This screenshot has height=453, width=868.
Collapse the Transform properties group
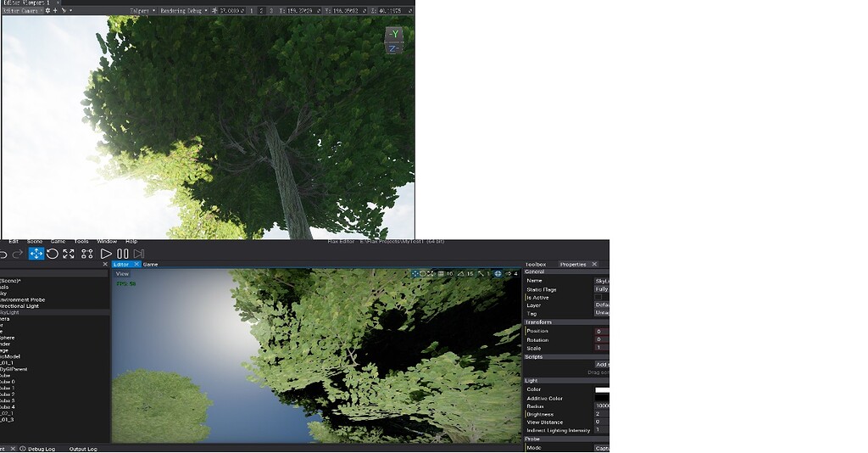tap(566, 322)
